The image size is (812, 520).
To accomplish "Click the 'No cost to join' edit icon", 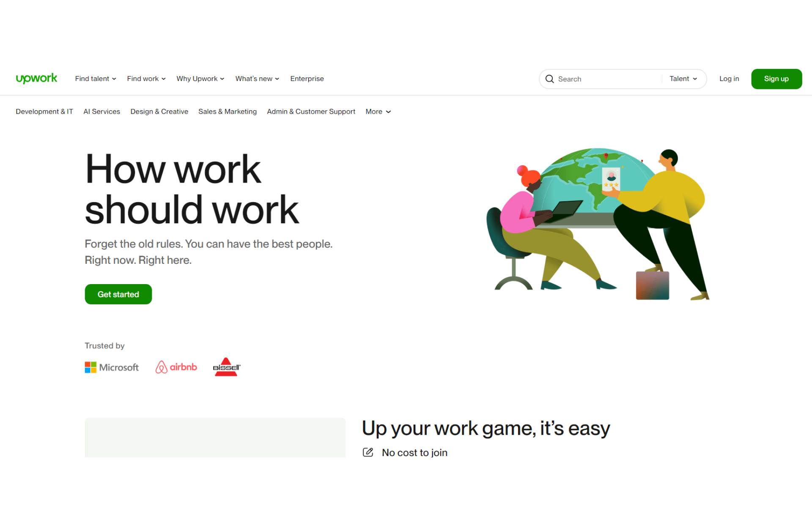I will [x=367, y=452].
